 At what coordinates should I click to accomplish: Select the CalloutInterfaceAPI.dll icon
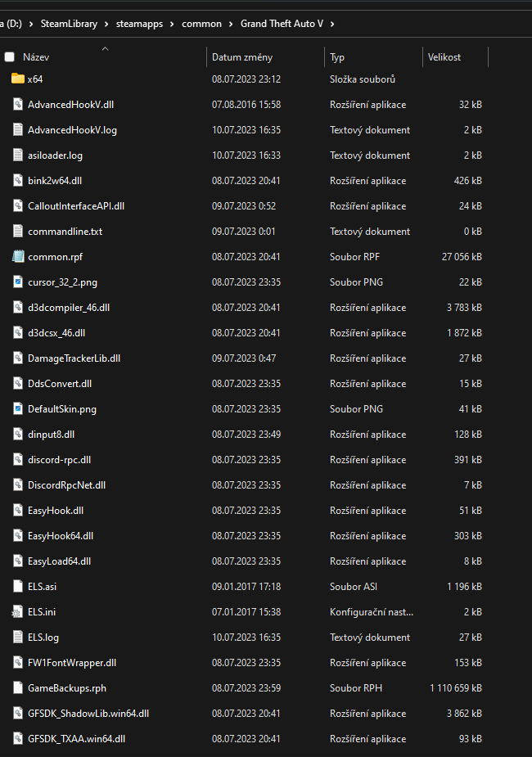(18, 205)
